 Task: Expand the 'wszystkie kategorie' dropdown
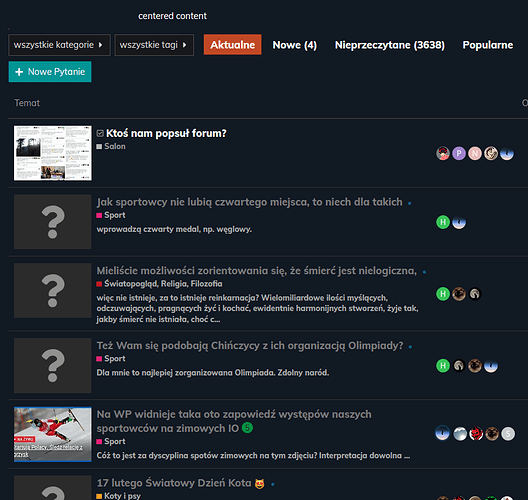[59, 45]
